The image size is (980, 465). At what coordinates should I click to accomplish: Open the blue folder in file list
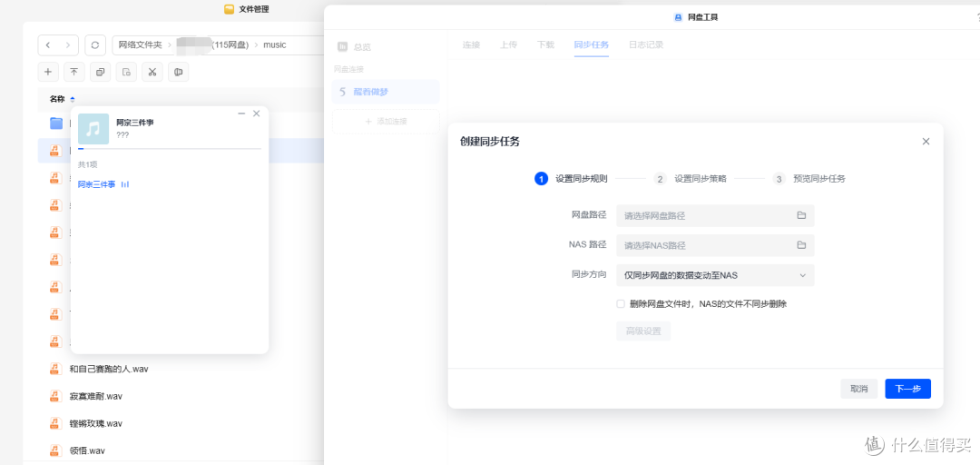click(56, 124)
